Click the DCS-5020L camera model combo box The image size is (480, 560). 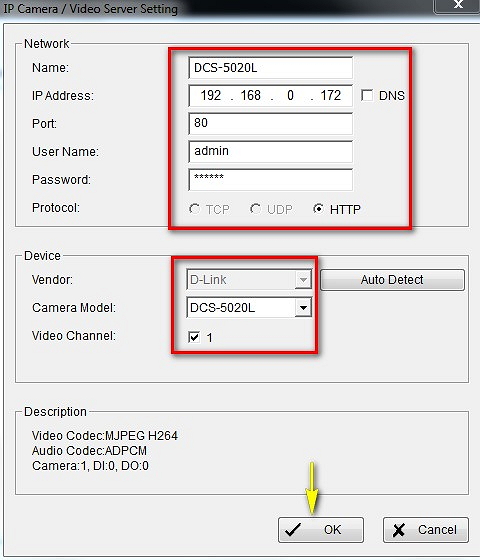click(x=249, y=308)
